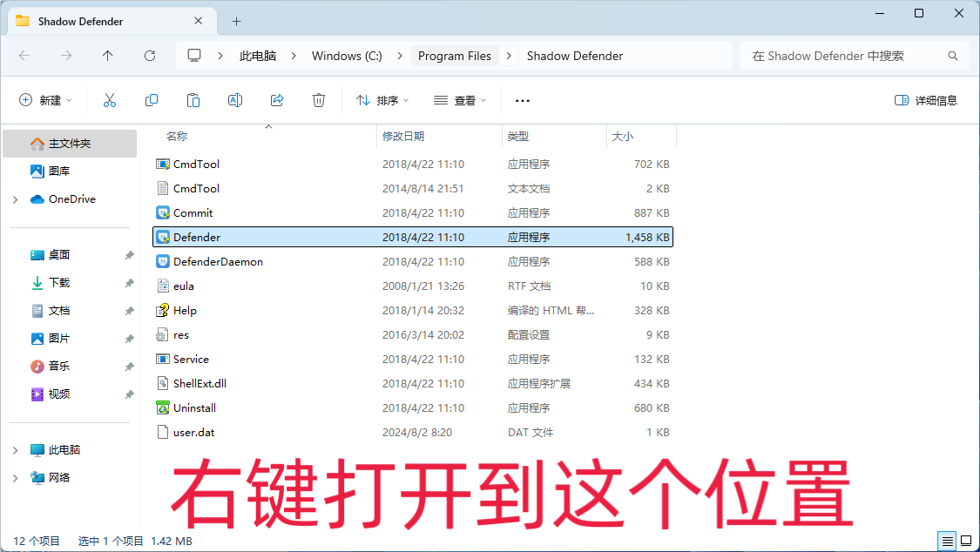
Task: Select the CmdTool text document dated 2014
Action: click(x=413, y=189)
